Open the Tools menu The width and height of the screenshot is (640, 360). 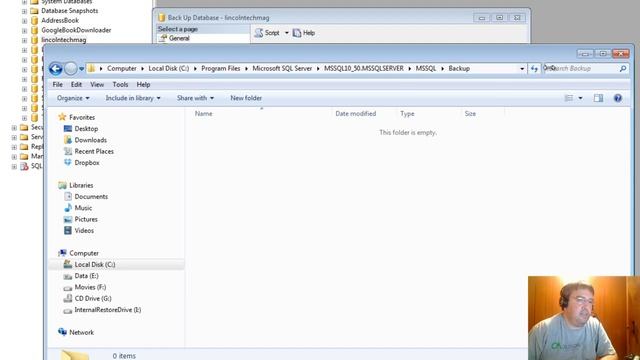pos(120,84)
